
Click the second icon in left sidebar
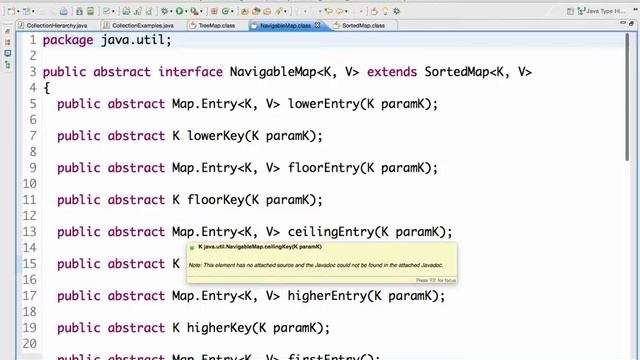pos(7,42)
